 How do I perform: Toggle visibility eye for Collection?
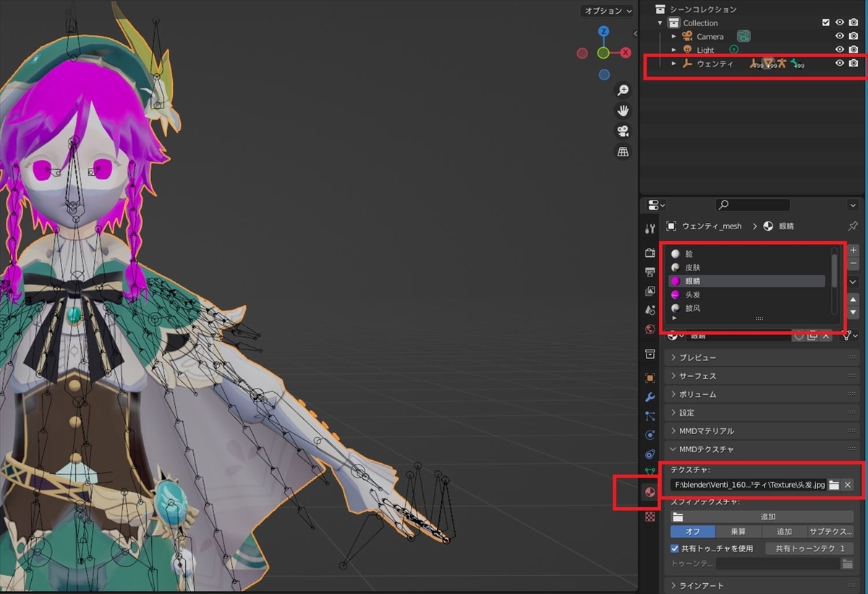click(x=840, y=22)
